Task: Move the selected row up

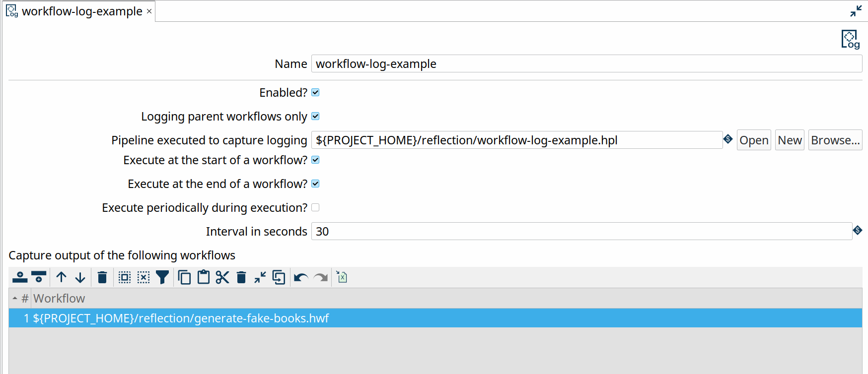Action: pos(61,277)
